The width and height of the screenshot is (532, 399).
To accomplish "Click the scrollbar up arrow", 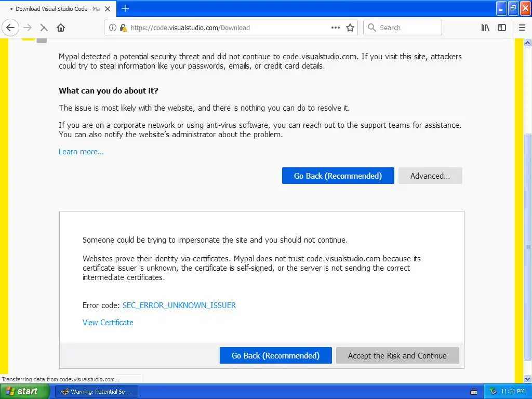I will [x=528, y=43].
